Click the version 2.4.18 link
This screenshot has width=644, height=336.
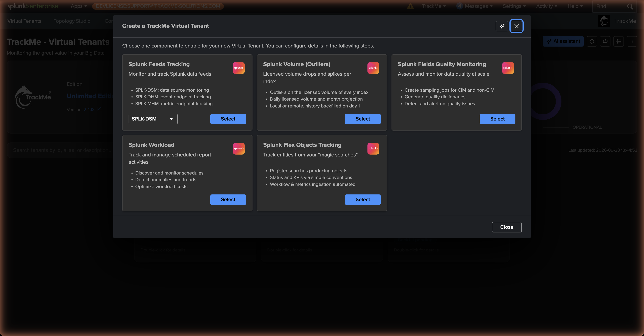pyautogui.click(x=89, y=110)
